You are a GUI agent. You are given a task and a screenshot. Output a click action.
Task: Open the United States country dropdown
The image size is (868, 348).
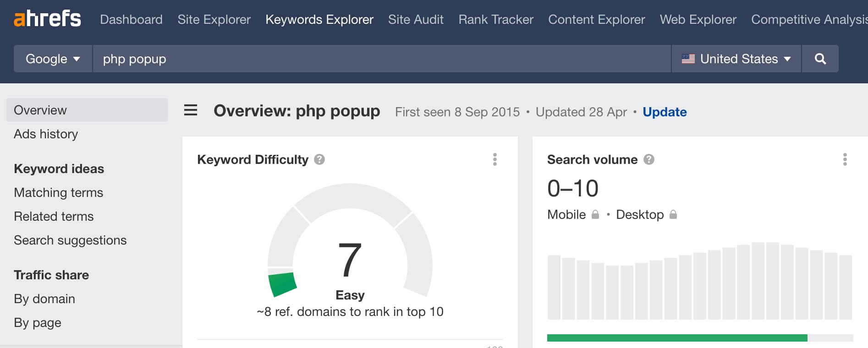point(736,59)
